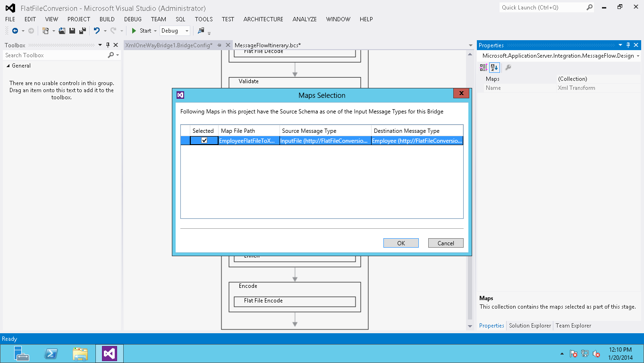
Task: Click the New Project toolbar icon
Action: 46,31
